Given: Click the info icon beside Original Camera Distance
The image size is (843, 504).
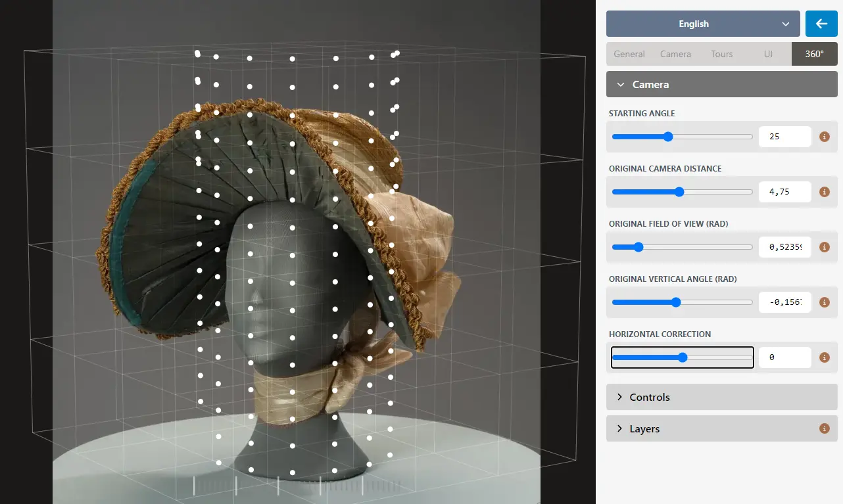Looking at the screenshot, I should (825, 192).
